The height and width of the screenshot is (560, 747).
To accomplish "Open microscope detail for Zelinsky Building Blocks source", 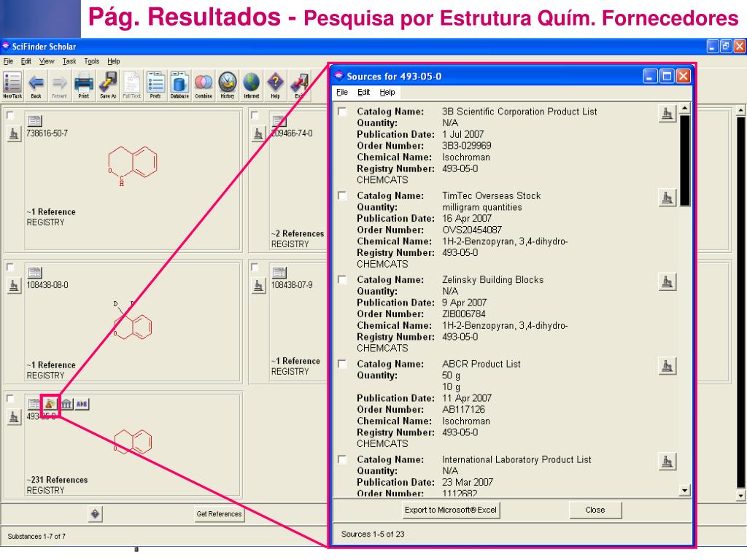I will click(667, 282).
